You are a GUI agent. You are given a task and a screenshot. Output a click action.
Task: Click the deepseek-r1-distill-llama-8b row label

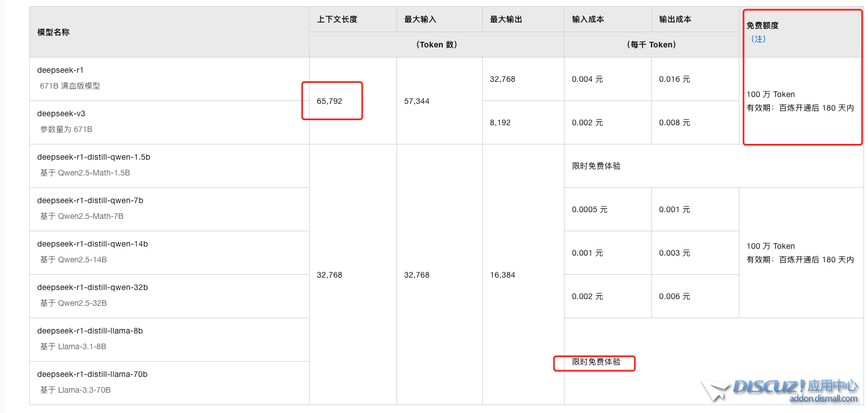(x=90, y=331)
